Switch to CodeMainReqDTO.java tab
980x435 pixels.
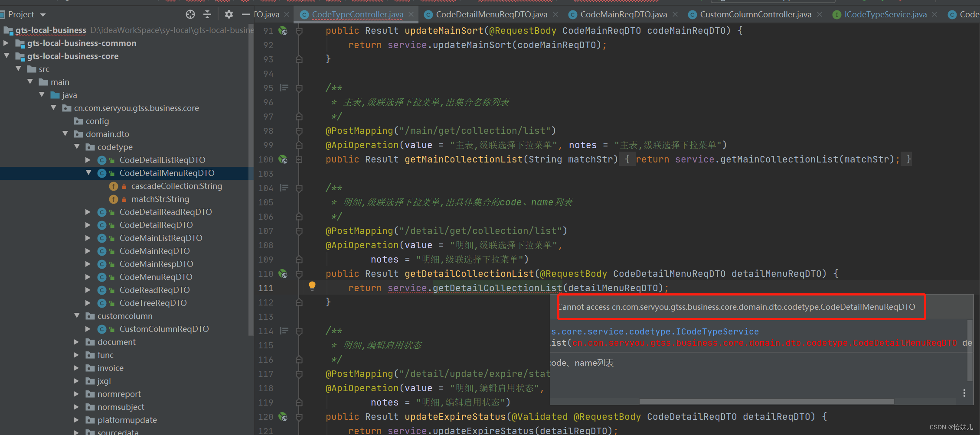(x=624, y=14)
